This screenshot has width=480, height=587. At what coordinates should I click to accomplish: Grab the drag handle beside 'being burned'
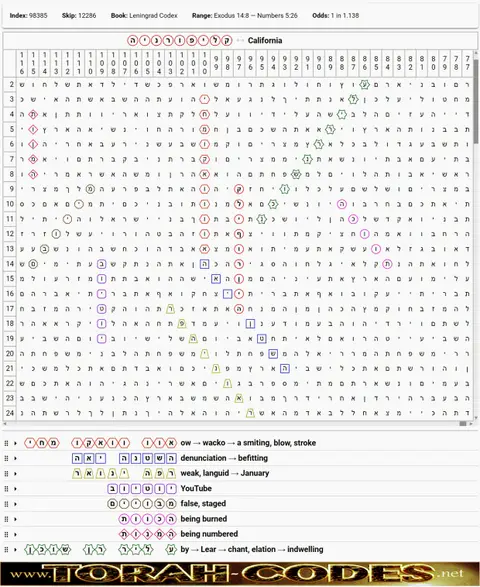pyautogui.click(x=6, y=519)
